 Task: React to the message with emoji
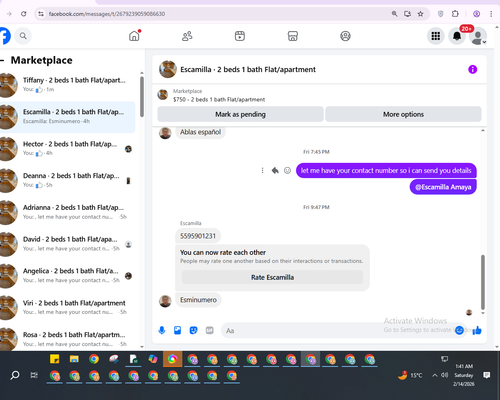tap(287, 170)
